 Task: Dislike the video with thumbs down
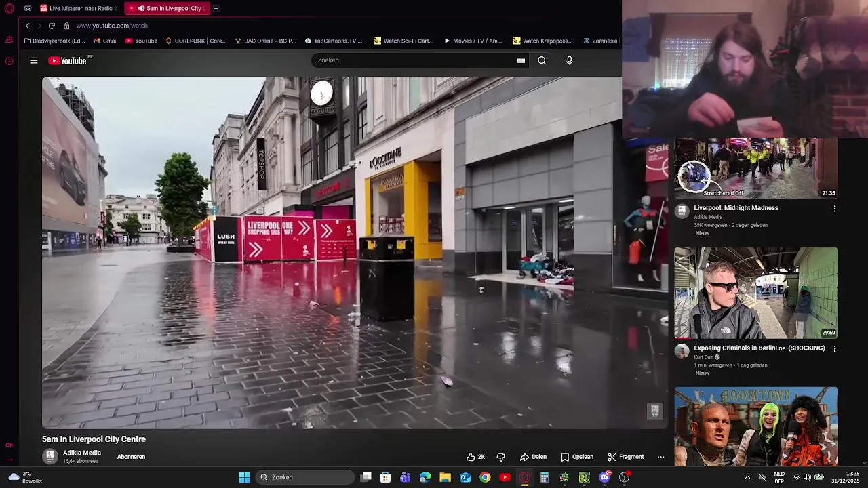pos(501,457)
